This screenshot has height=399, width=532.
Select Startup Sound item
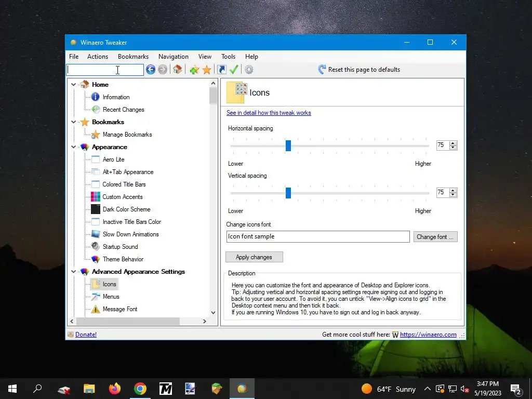click(x=120, y=247)
